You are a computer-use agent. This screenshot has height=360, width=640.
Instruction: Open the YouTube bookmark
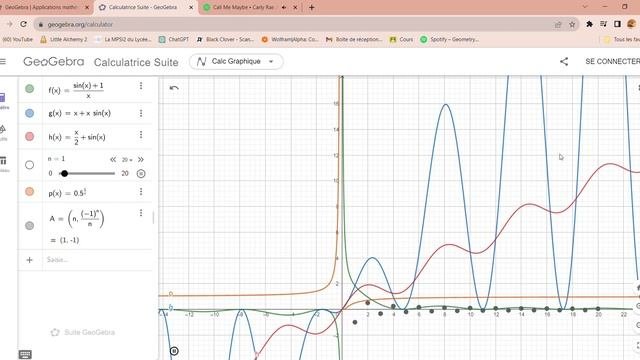tap(18, 40)
